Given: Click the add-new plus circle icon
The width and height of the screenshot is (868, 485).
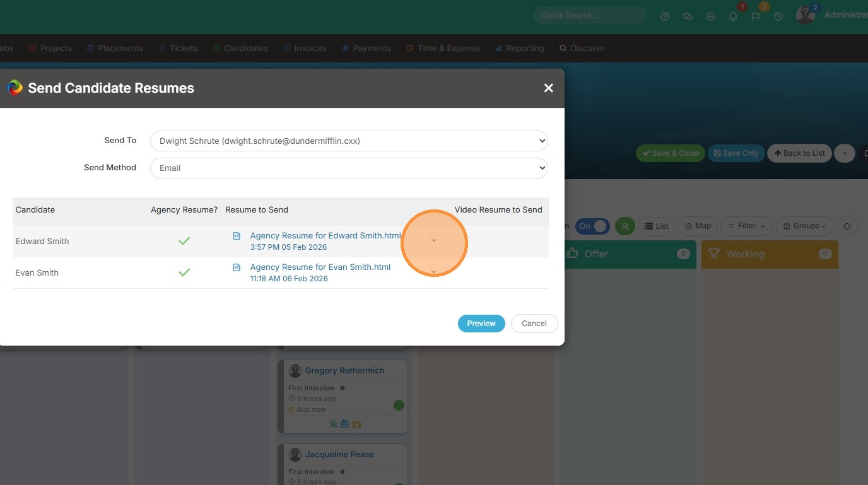Looking at the screenshot, I should (x=710, y=16).
